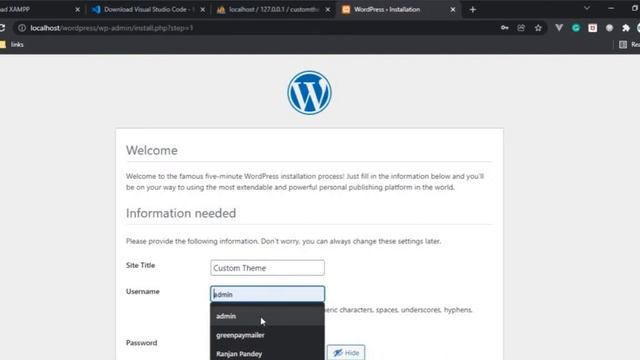The width and height of the screenshot is (640, 360).
Task: Choose Ranjan Pandey from autofill suggestions
Action: coord(267,353)
